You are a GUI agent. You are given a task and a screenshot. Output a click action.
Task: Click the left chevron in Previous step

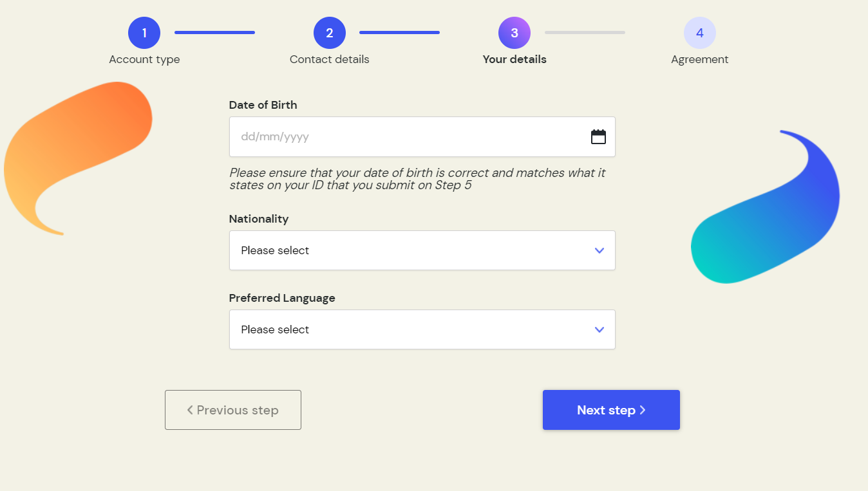pyautogui.click(x=190, y=410)
